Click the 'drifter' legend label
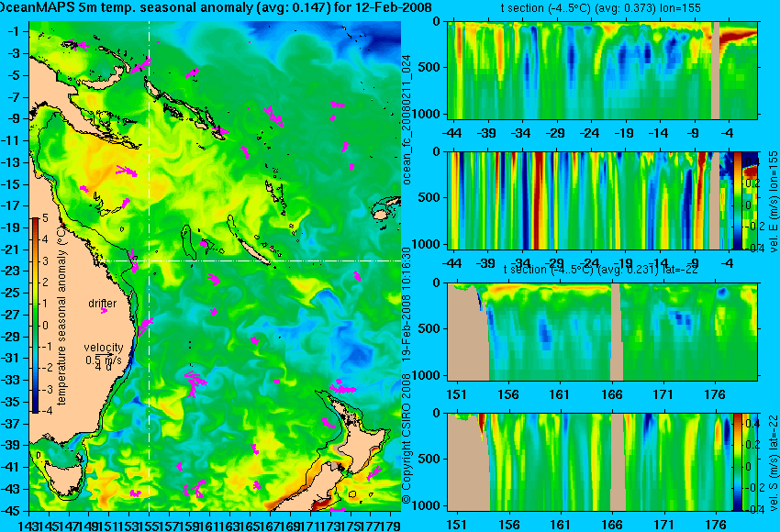The image size is (780, 532). click(102, 304)
